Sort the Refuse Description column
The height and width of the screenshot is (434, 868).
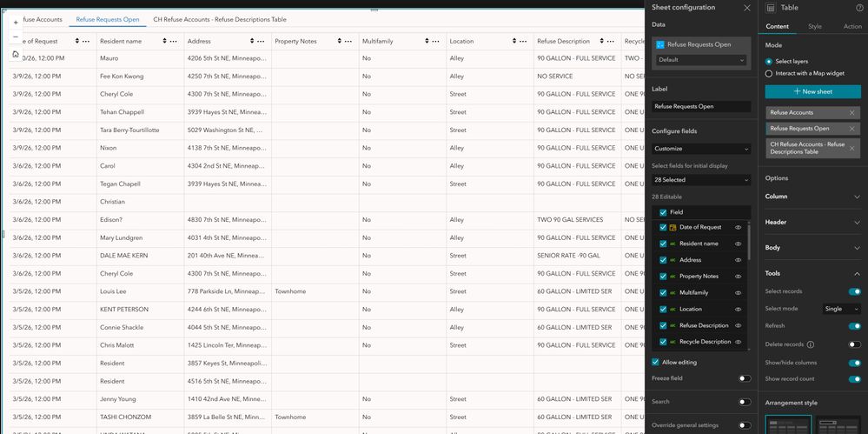click(602, 41)
